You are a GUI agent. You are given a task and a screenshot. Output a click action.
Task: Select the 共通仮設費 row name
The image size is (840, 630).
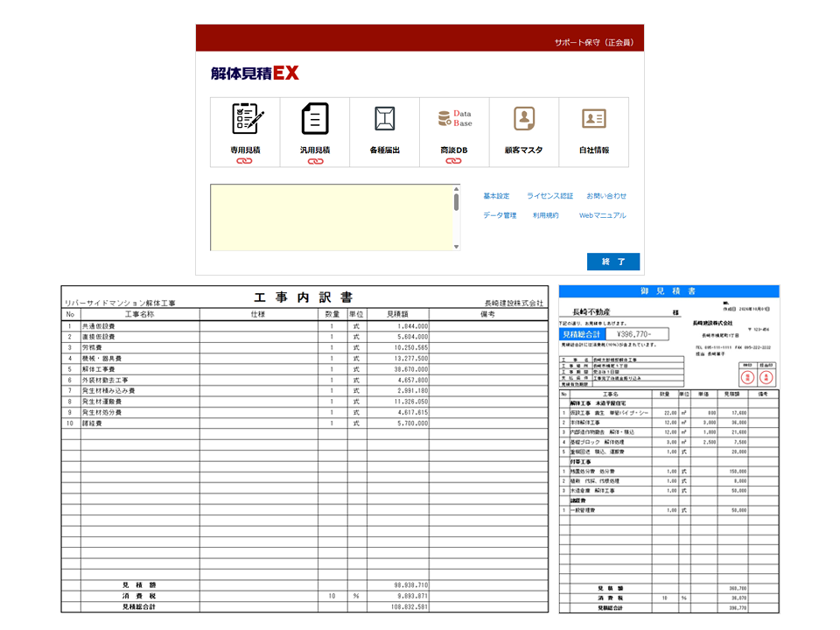[x=98, y=326]
